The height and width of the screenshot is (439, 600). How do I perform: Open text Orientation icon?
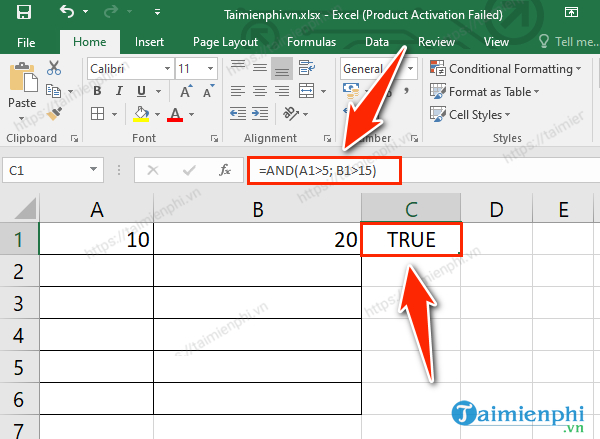[x=291, y=114]
